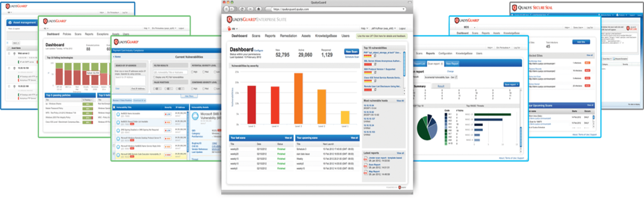
Task: Click the Add Site button in MDS window
Action: pos(581,42)
